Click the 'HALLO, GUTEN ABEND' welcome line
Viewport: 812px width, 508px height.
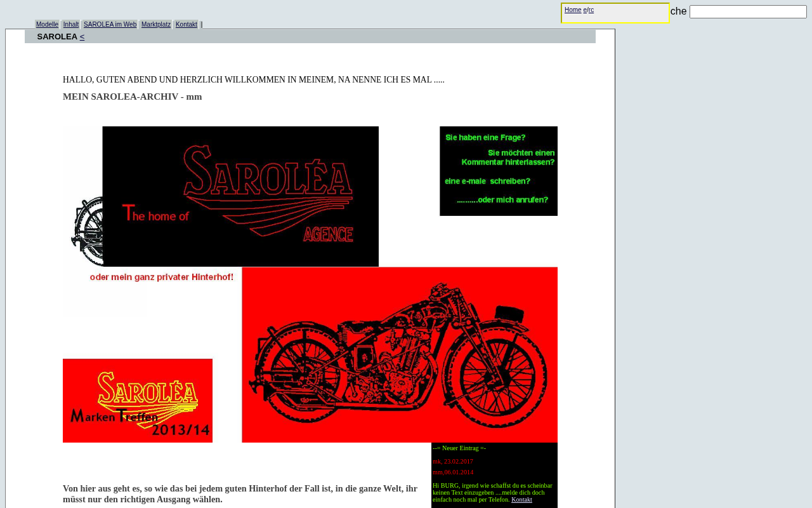coord(254,80)
